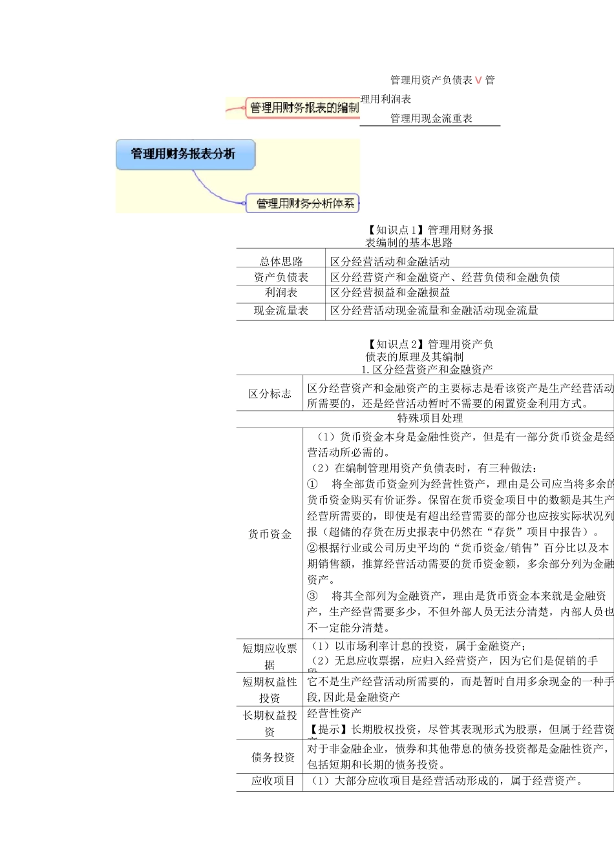Click the line 债表的原理及其编制
This screenshot has height=868, width=614.
[x=414, y=356]
